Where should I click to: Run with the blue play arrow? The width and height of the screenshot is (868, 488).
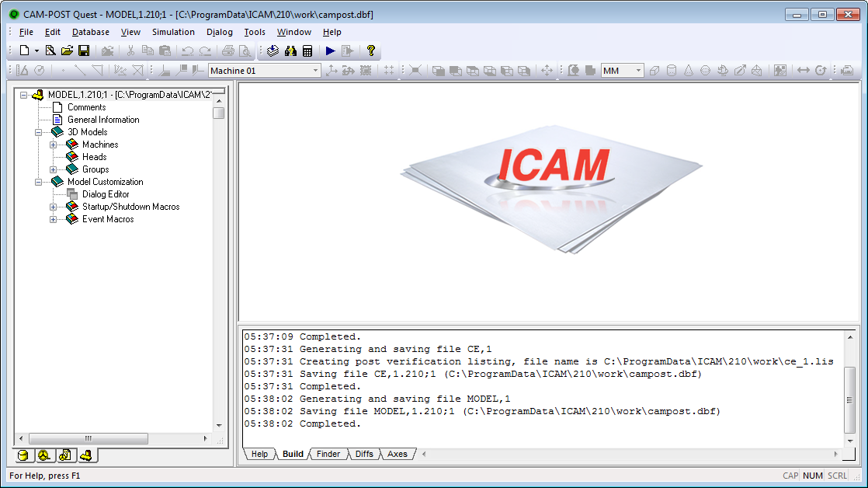tap(331, 51)
